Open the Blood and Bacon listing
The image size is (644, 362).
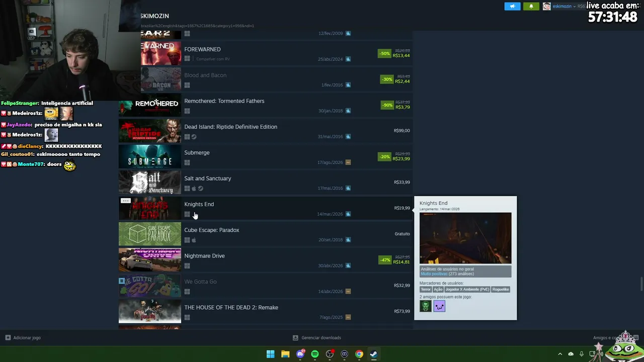[205, 75]
